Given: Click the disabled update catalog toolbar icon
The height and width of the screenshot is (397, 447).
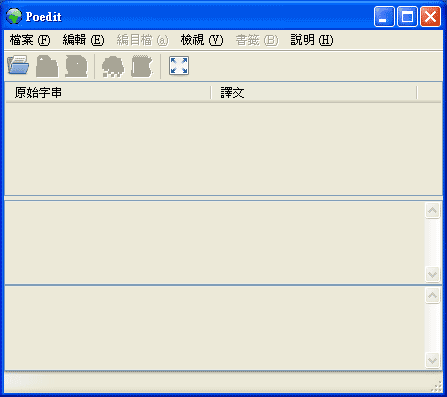Looking at the screenshot, I should [113, 66].
